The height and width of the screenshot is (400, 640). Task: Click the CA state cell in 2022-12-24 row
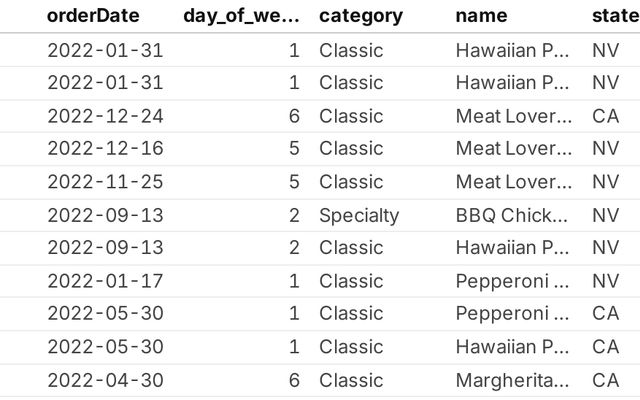605,116
